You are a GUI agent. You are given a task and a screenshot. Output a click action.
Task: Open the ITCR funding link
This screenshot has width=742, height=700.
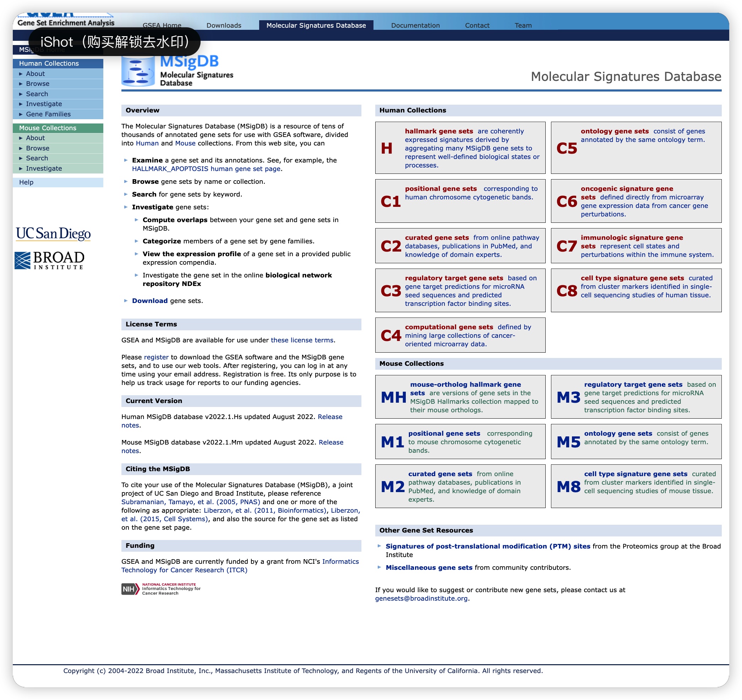(x=240, y=566)
